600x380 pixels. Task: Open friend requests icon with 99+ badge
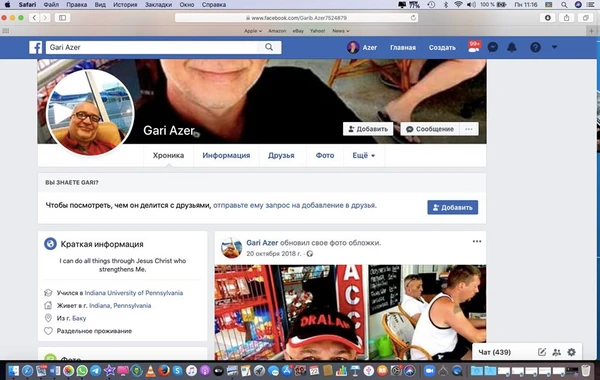tap(474, 47)
